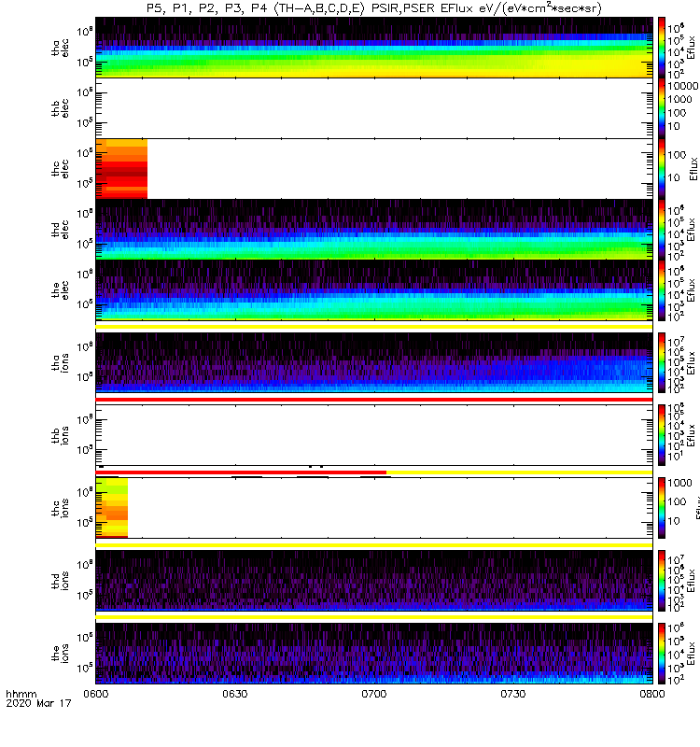Click the 'Eflux' label next to the tha elec color bar

(693, 48)
